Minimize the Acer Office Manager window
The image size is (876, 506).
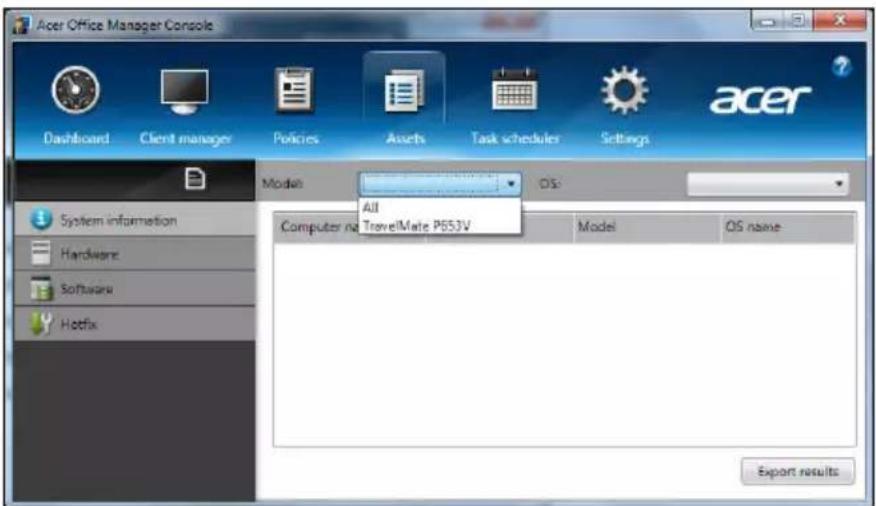click(x=768, y=21)
